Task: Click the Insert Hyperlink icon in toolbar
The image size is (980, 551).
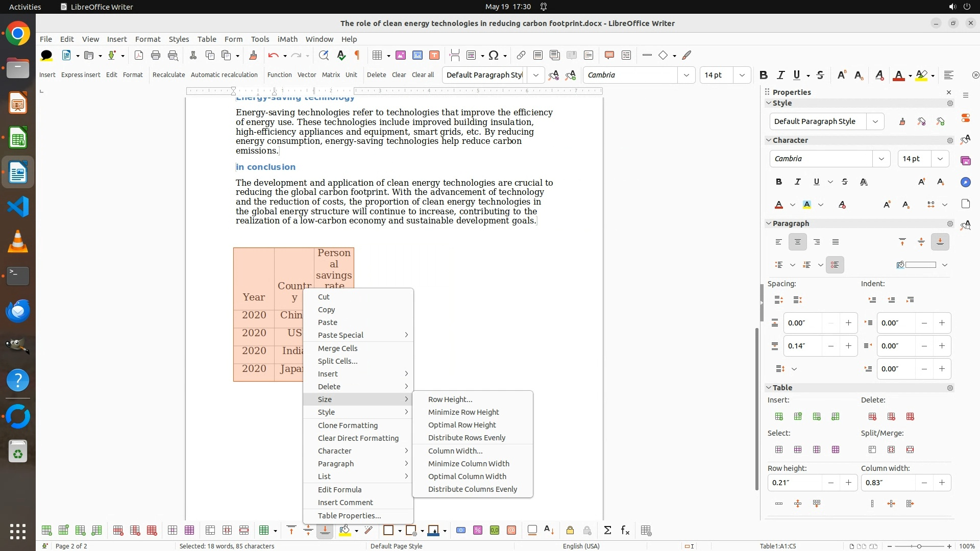Action: click(521, 55)
